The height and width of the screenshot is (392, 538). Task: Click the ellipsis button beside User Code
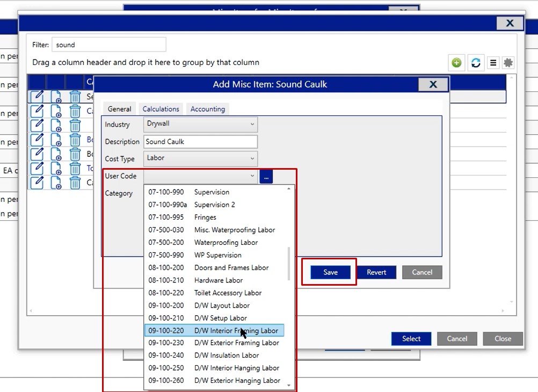tap(266, 176)
